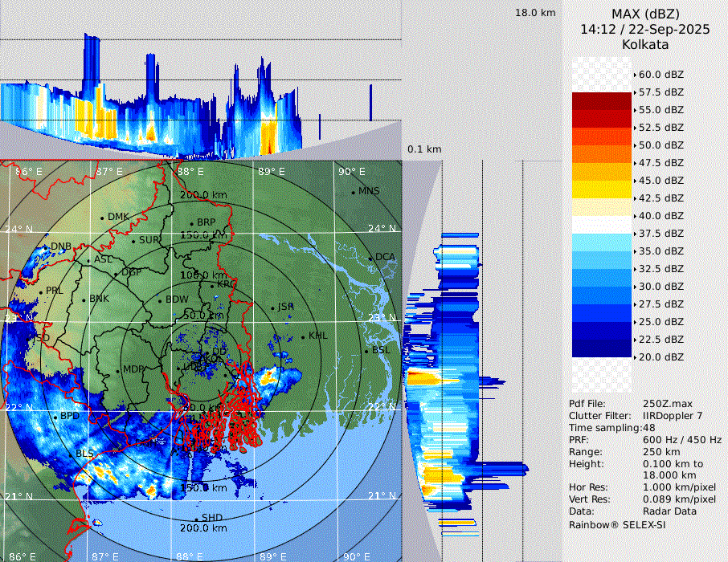Click the 60.0 dBZ legend label
The height and width of the screenshot is (562, 728).
661,74
